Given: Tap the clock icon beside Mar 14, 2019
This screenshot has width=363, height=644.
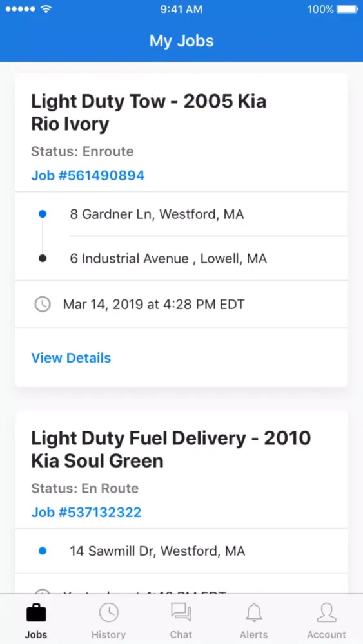Looking at the screenshot, I should pos(43,305).
